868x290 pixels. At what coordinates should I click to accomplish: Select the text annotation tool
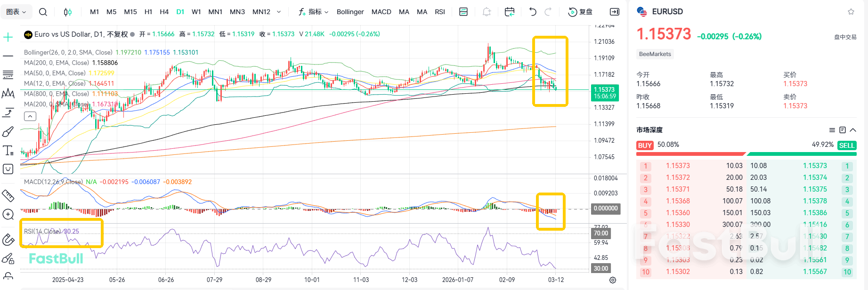[8, 150]
